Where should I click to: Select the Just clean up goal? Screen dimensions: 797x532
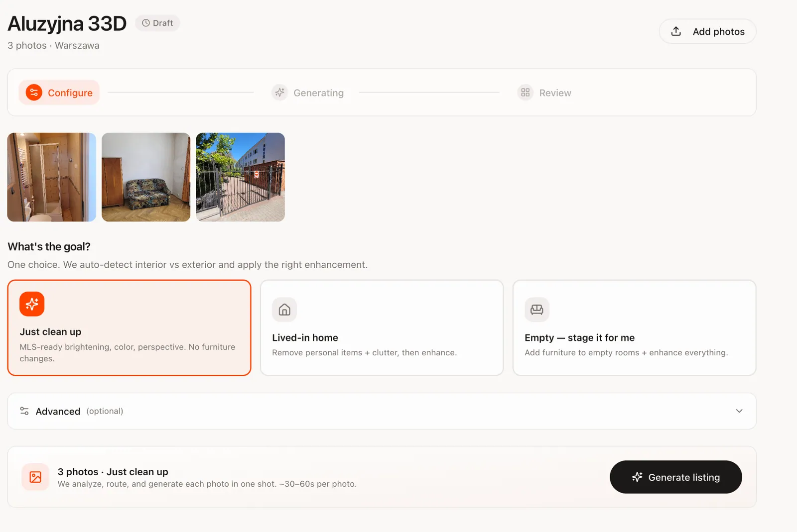point(129,328)
